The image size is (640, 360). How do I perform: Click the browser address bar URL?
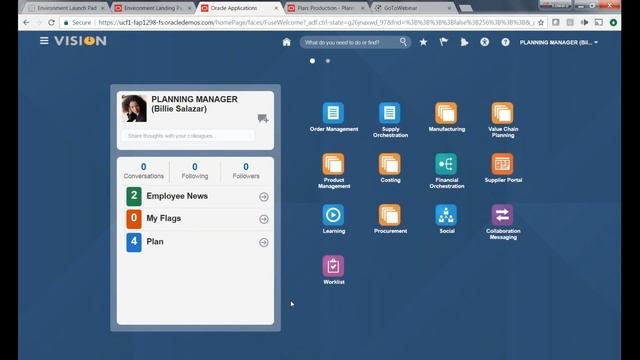tap(316, 22)
